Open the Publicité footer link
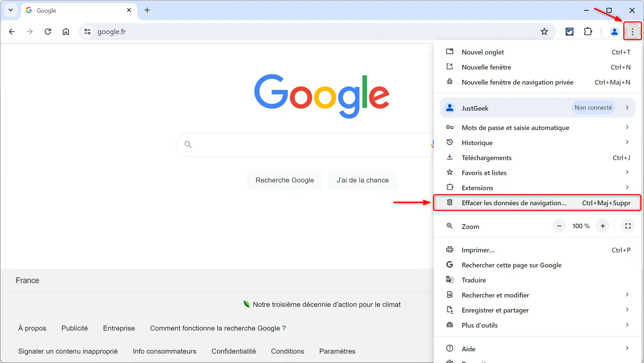644x363 pixels. pyautogui.click(x=75, y=328)
